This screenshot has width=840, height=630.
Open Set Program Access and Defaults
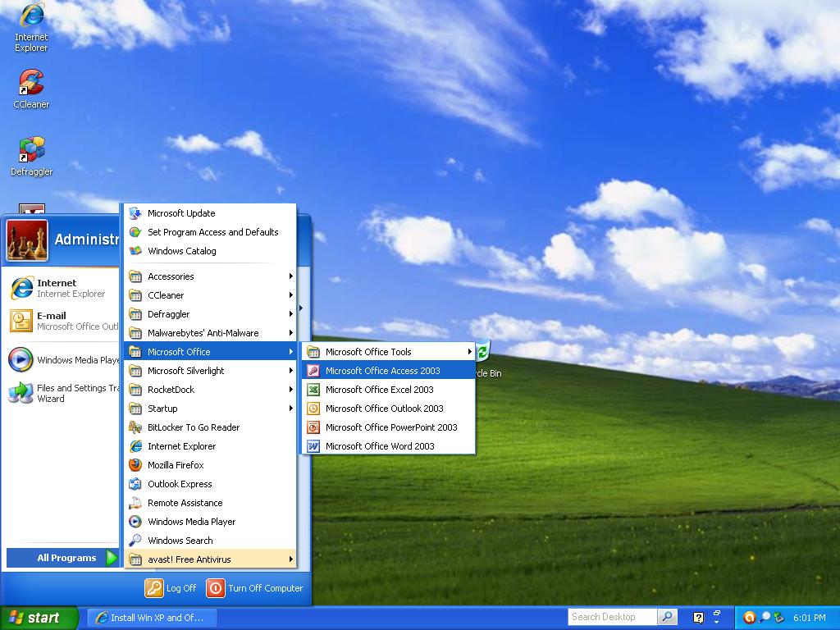pyautogui.click(x=210, y=232)
